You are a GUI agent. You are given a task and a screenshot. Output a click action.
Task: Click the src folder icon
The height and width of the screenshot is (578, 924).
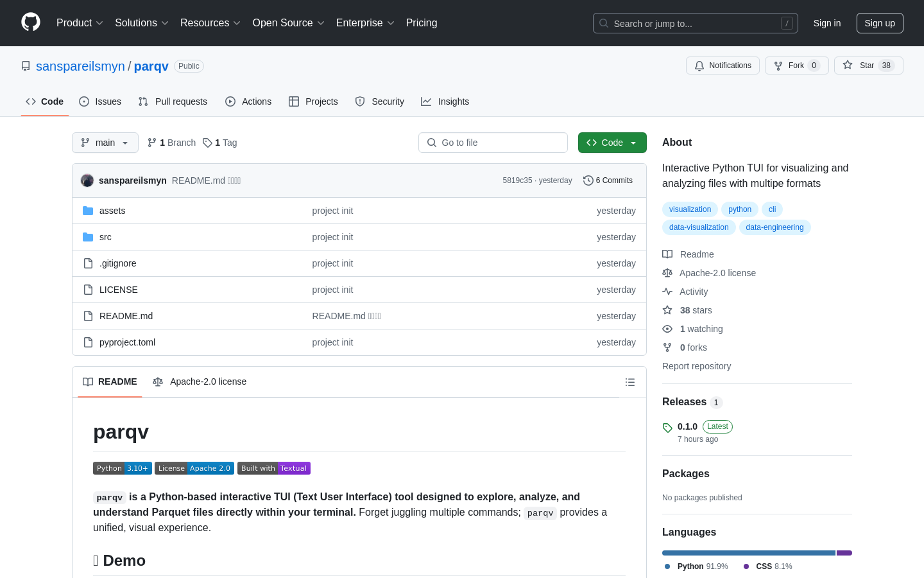tap(88, 237)
